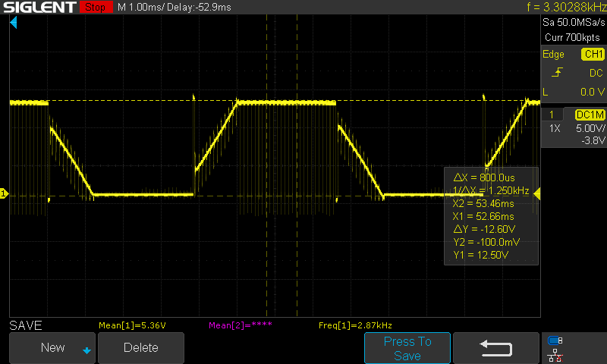Screen dimensions: 607x364
Task: Toggle the red Stop acquisition status
Action: (94, 8)
